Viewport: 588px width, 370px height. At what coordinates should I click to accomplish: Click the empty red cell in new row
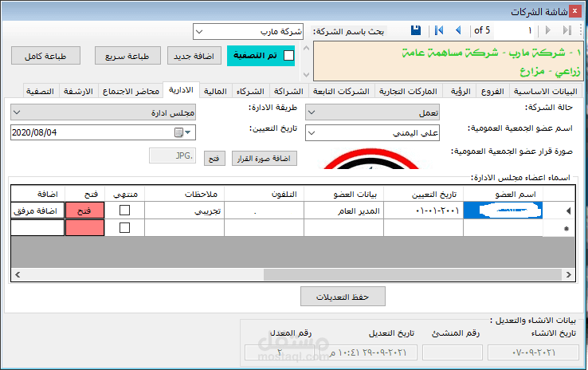tap(84, 228)
